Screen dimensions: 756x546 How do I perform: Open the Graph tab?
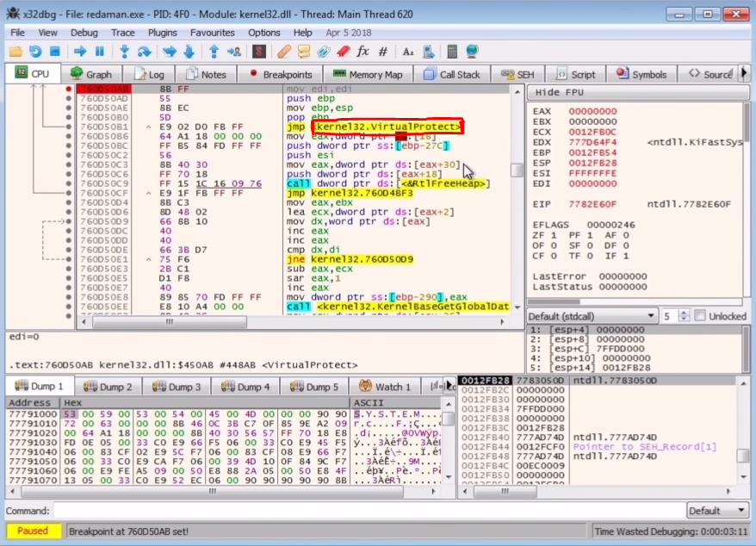(x=91, y=74)
